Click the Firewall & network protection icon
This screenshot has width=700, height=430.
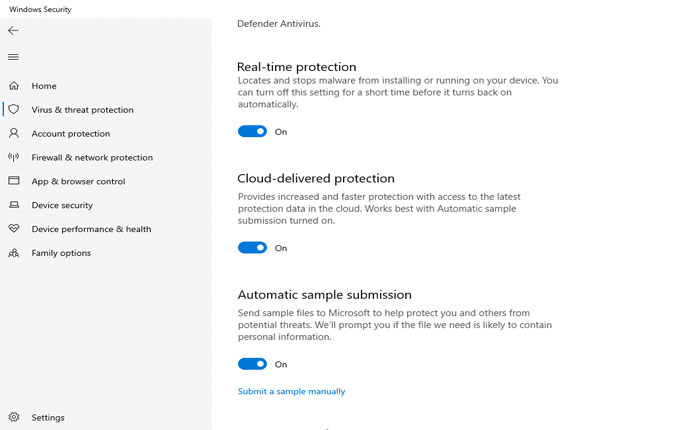click(x=14, y=157)
